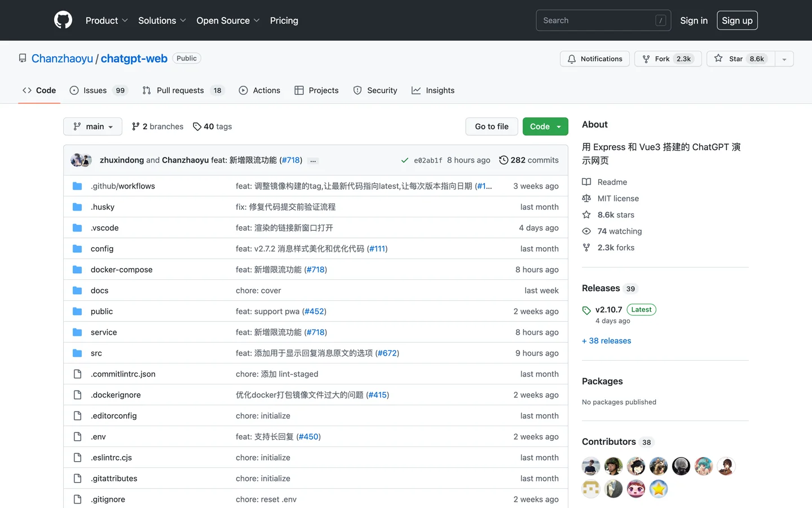Switch to the Actions tab
Viewport: 812px width, 508px height.
259,90
